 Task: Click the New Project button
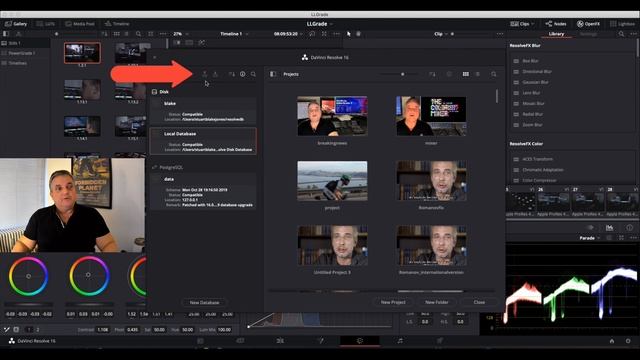coord(393,302)
